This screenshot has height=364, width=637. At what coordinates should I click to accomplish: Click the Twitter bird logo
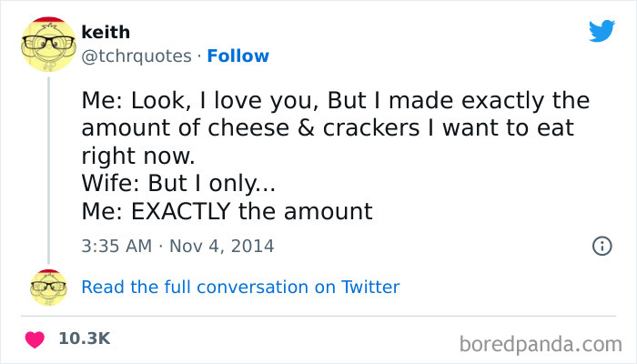602,31
